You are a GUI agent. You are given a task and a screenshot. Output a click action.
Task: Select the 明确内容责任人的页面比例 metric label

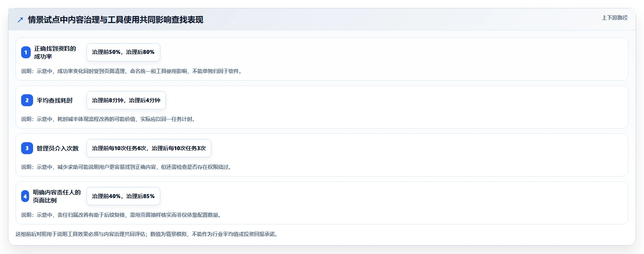[x=57, y=196]
